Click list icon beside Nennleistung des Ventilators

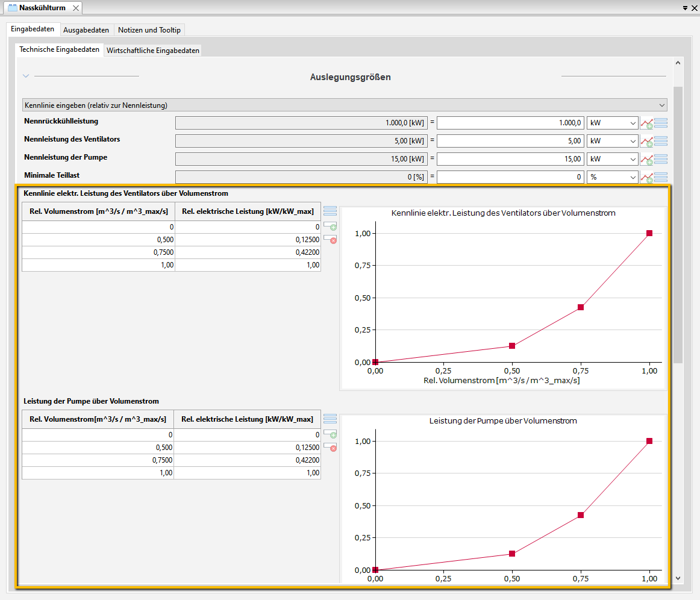click(x=661, y=141)
